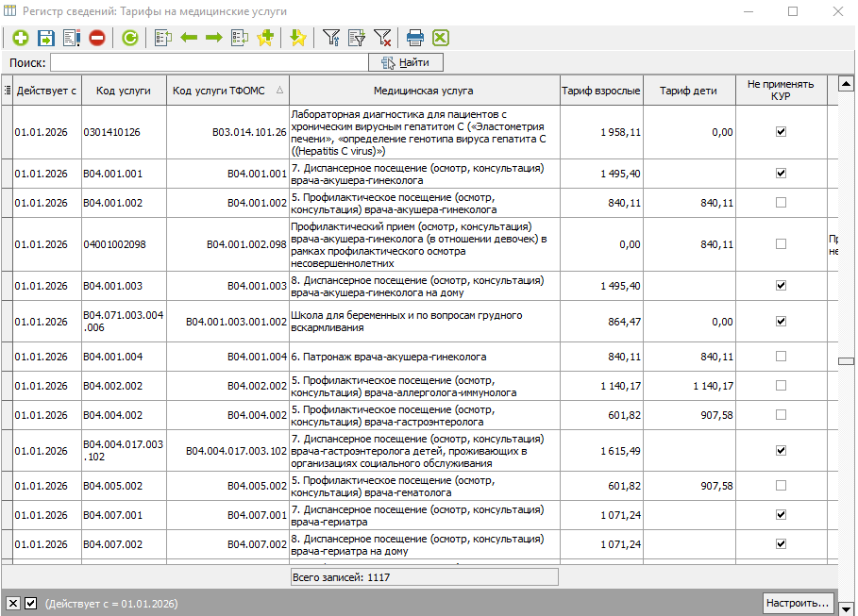Uncheck 'Не применять КУР' for service 0301410126

pyautogui.click(x=781, y=132)
